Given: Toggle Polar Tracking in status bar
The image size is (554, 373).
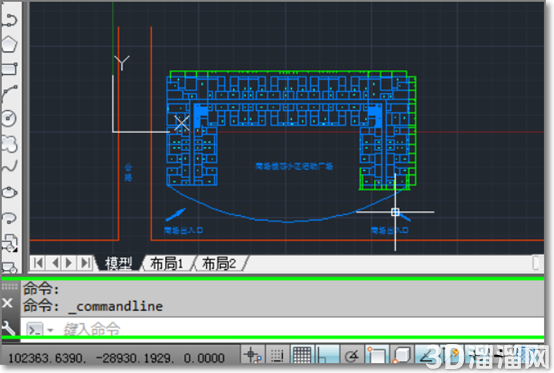Looking at the screenshot, I should click(352, 355).
